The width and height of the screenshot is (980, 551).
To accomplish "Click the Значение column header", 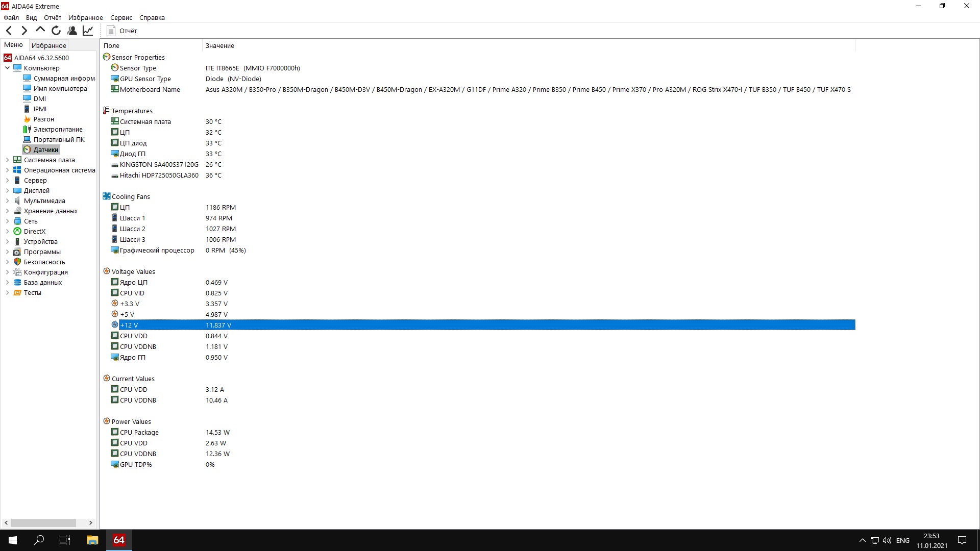I will pyautogui.click(x=528, y=45).
